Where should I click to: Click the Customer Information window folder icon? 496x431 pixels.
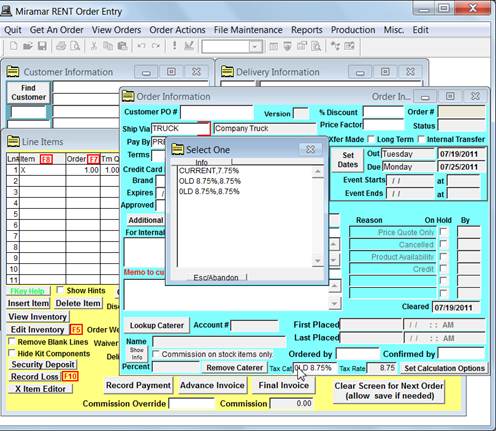[x=13, y=71]
